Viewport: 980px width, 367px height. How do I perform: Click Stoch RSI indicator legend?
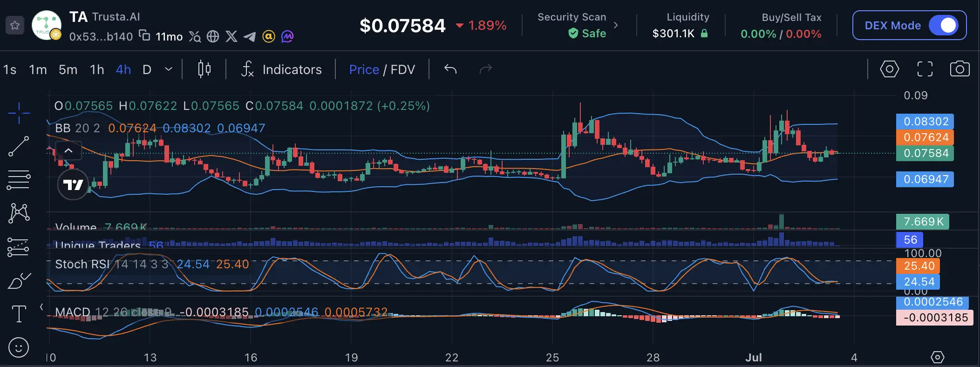111,264
